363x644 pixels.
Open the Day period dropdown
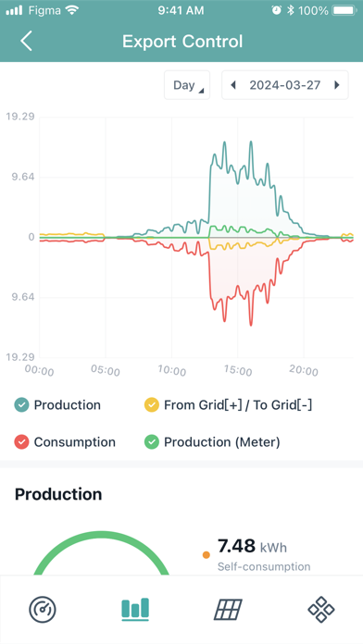[187, 85]
